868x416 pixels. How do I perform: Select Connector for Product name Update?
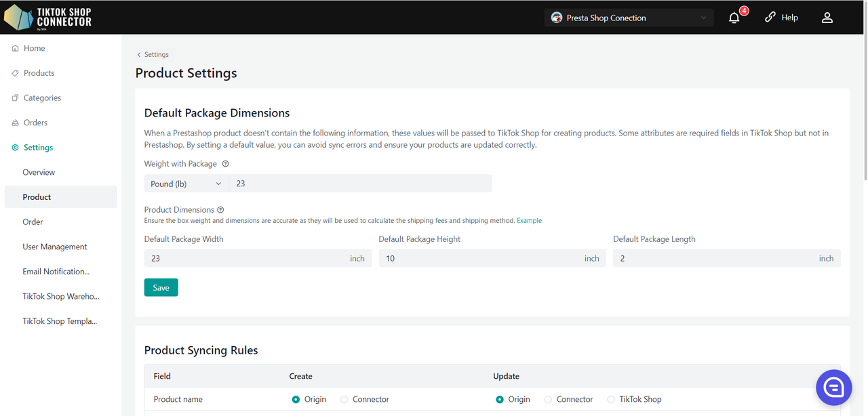coord(548,400)
